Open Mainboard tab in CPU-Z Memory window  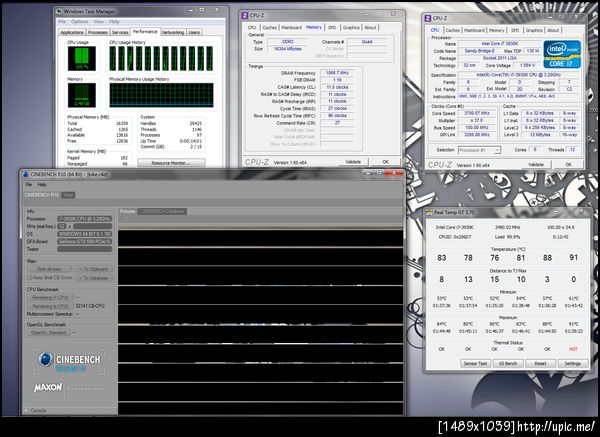tap(292, 28)
